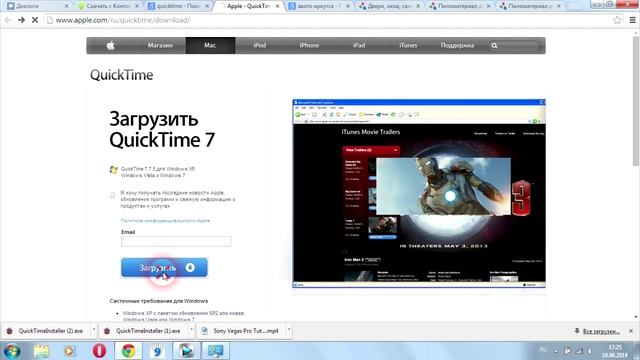Stop page loading with the X button
640x360 pixels.
click(35, 20)
